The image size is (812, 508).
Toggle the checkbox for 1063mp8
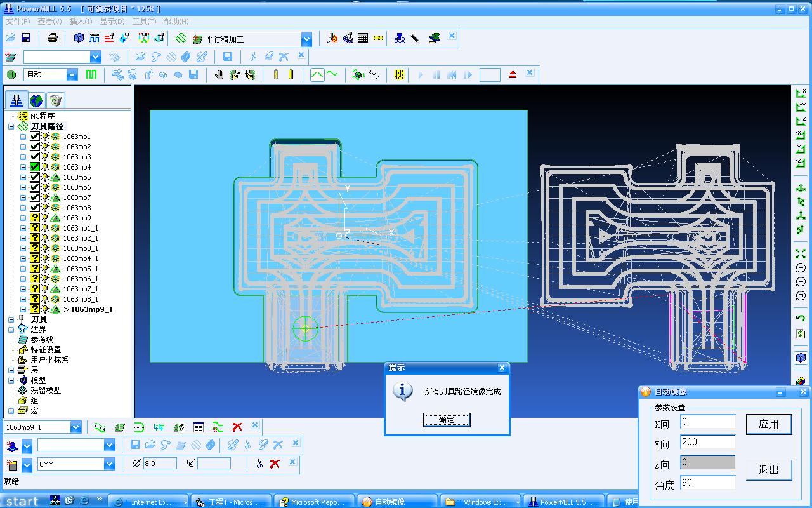[x=34, y=208]
